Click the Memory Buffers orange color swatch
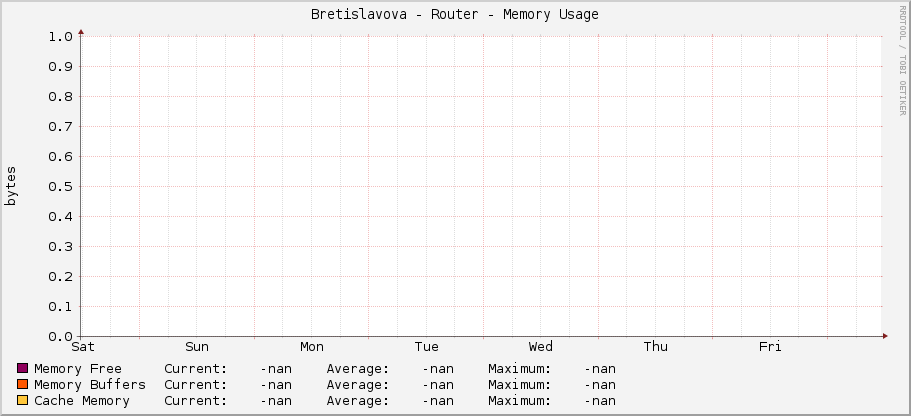The width and height of the screenshot is (911, 416). coord(23,384)
